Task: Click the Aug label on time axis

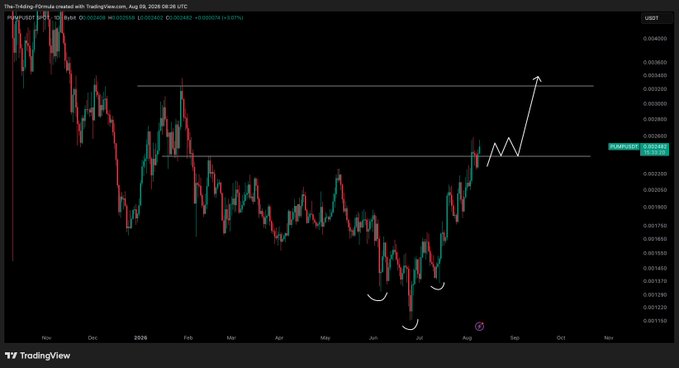Action: 467,338
